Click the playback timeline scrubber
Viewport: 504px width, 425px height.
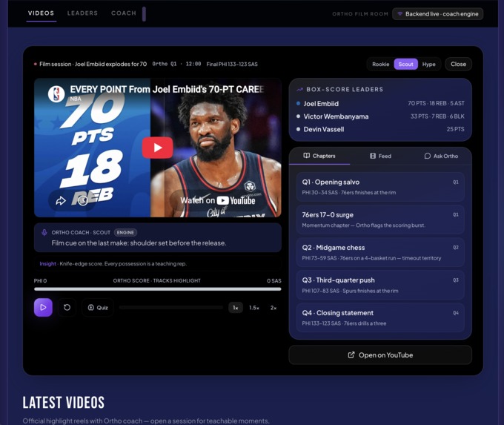click(171, 308)
